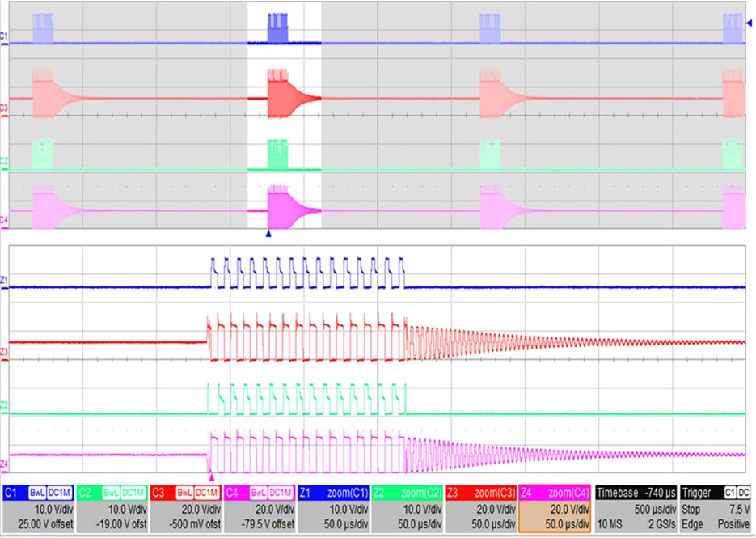The height and width of the screenshot is (538, 756).
Task: Open the Trigger settings box
Action: [715, 507]
